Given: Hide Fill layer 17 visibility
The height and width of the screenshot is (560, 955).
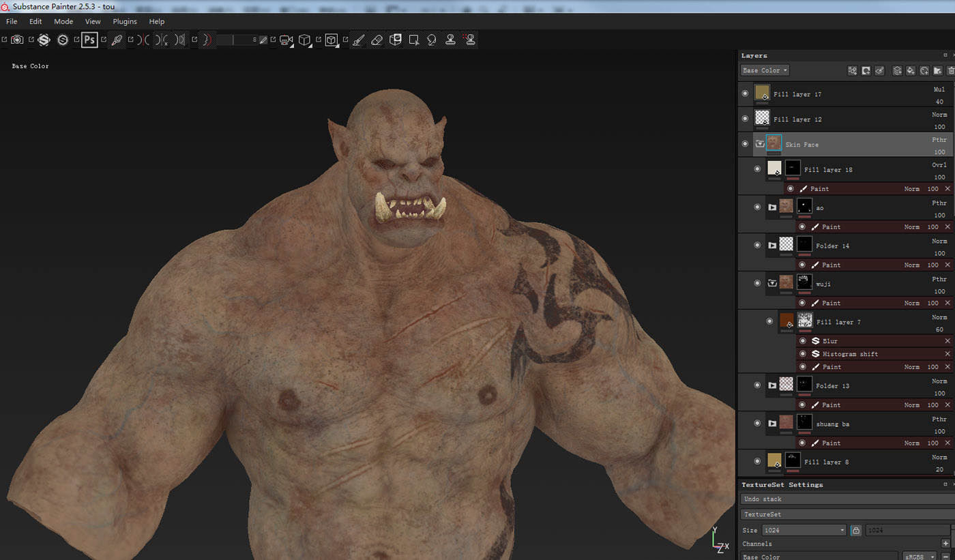Looking at the screenshot, I should (745, 93).
